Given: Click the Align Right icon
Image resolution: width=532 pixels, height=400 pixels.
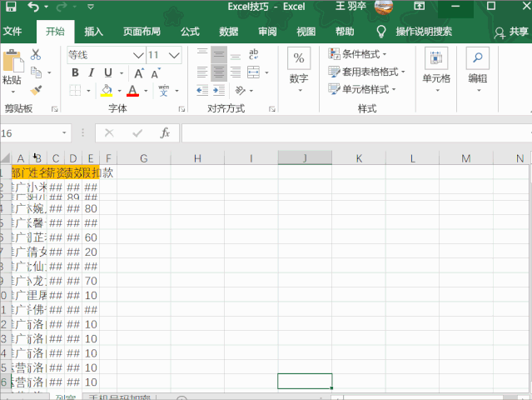Looking at the screenshot, I should (235, 72).
